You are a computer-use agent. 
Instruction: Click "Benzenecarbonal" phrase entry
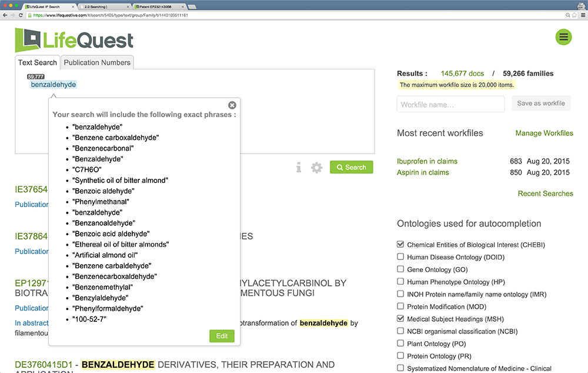pos(103,148)
